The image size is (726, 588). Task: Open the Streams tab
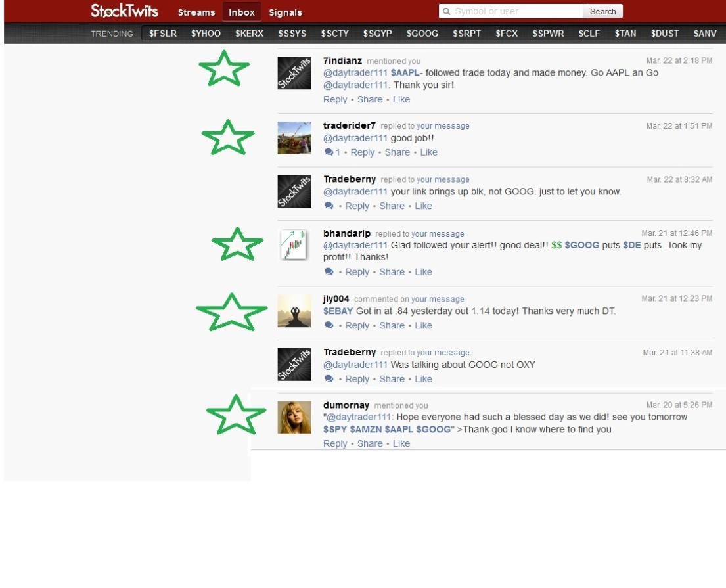[x=196, y=12]
